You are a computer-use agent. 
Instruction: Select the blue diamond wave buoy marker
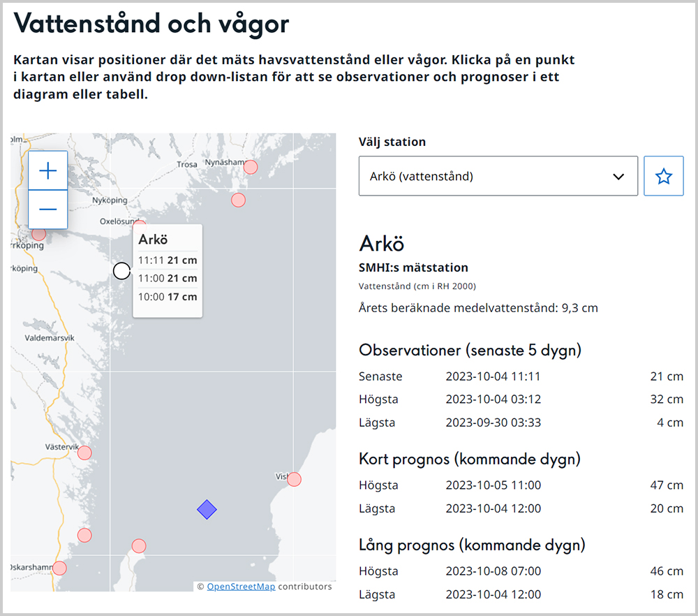pyautogui.click(x=206, y=510)
